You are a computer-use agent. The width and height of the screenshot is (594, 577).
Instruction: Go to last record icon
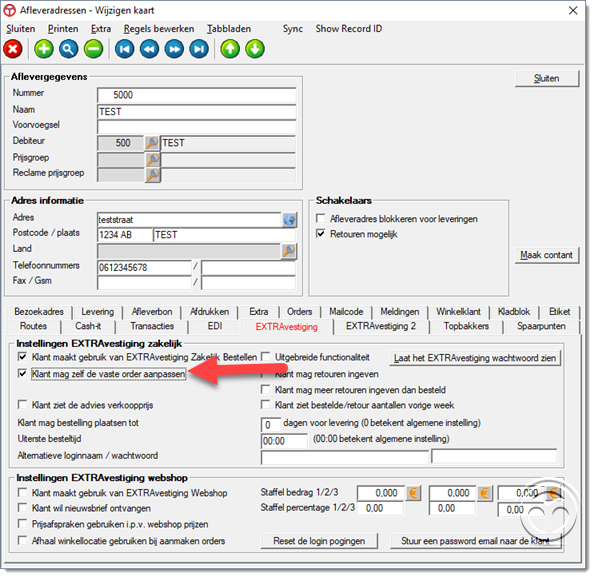pos(199,49)
